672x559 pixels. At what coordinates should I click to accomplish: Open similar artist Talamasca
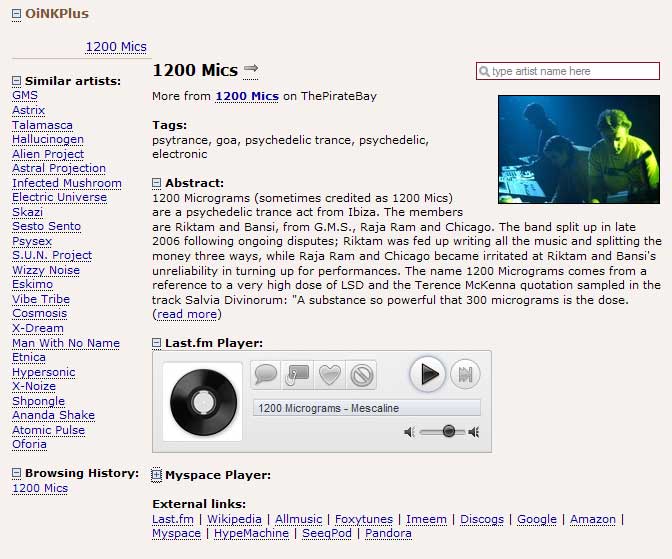click(x=42, y=125)
